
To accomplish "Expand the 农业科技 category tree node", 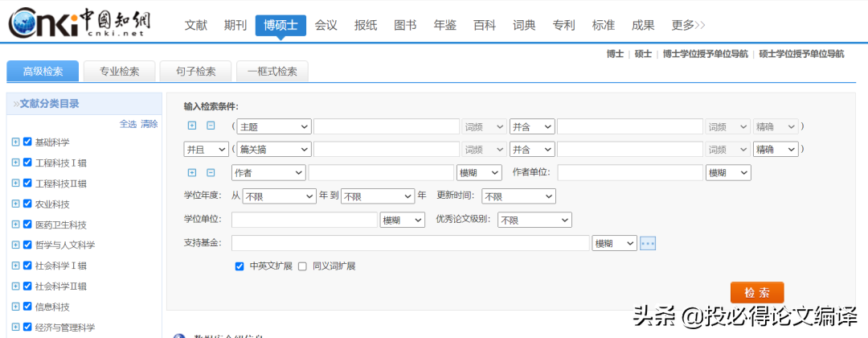I will 15,204.
